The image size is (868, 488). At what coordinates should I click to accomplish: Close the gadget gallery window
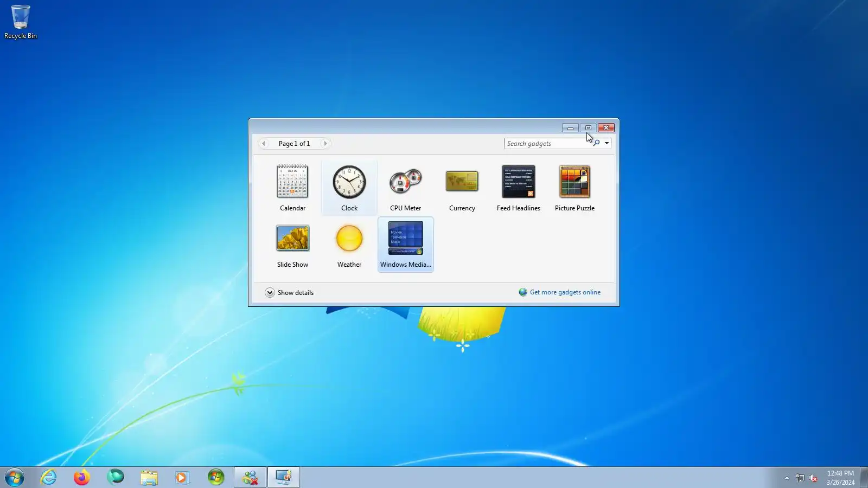(606, 128)
